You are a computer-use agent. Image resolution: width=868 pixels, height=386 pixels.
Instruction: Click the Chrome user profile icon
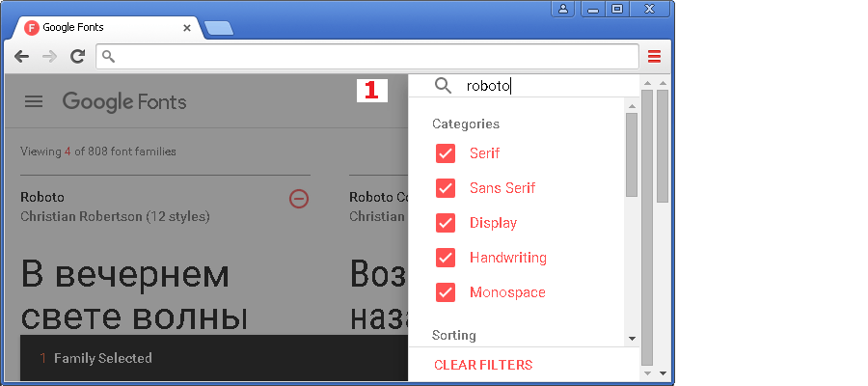coord(563,9)
